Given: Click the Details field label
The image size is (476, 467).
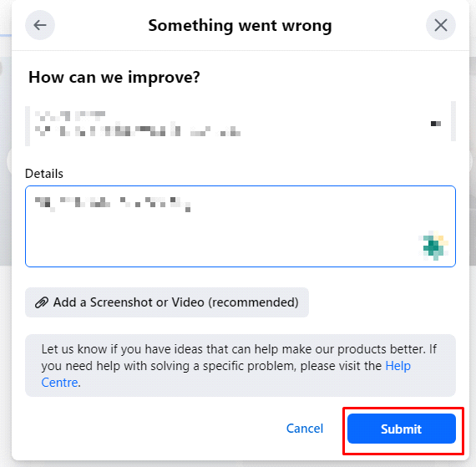Looking at the screenshot, I should pos(44,174).
